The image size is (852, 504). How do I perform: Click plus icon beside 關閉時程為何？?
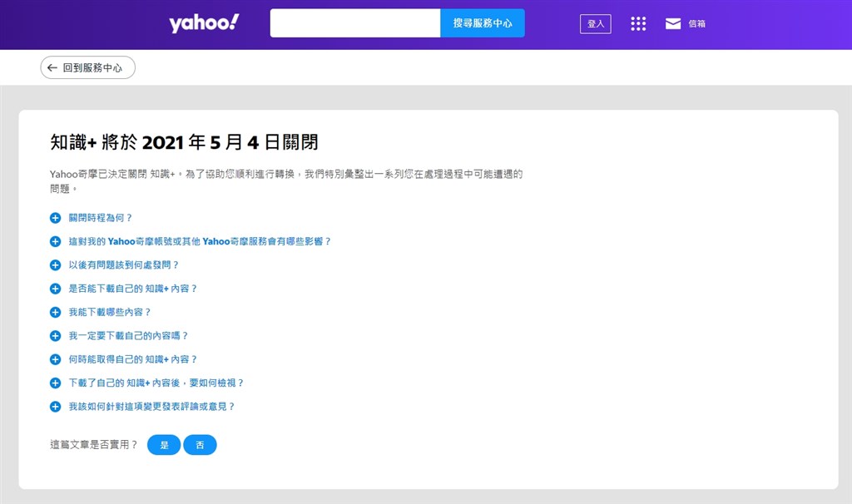[x=56, y=218]
